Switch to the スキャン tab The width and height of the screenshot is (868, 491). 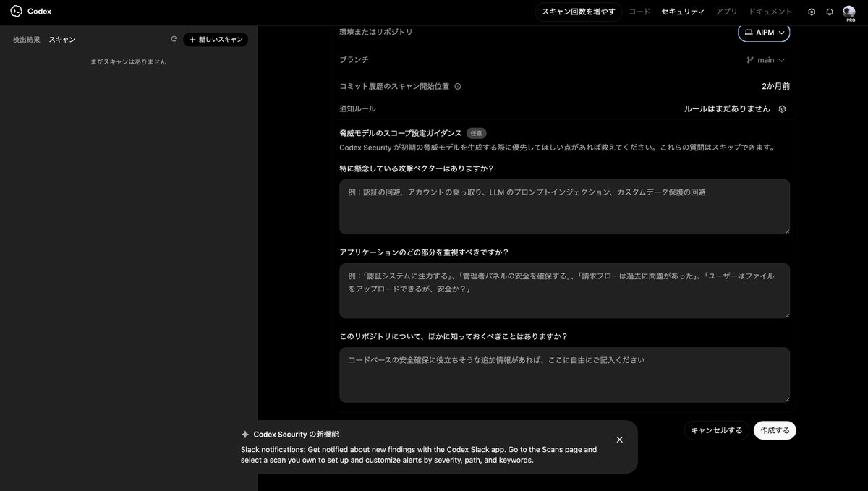click(x=62, y=40)
